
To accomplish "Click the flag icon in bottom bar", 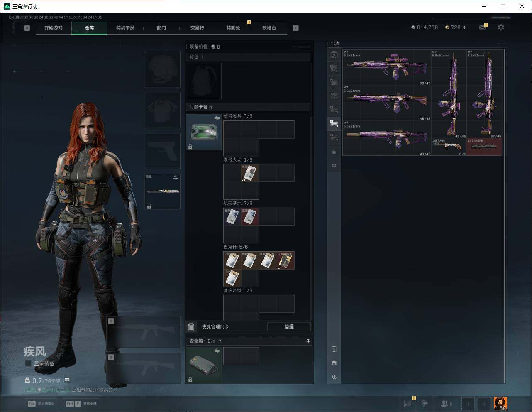I will click(x=425, y=403).
